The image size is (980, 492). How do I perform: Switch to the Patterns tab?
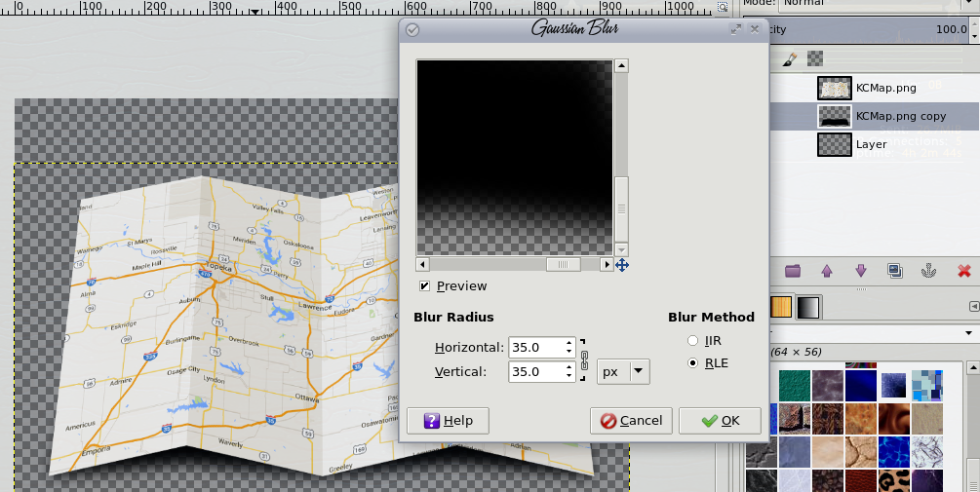coord(782,307)
